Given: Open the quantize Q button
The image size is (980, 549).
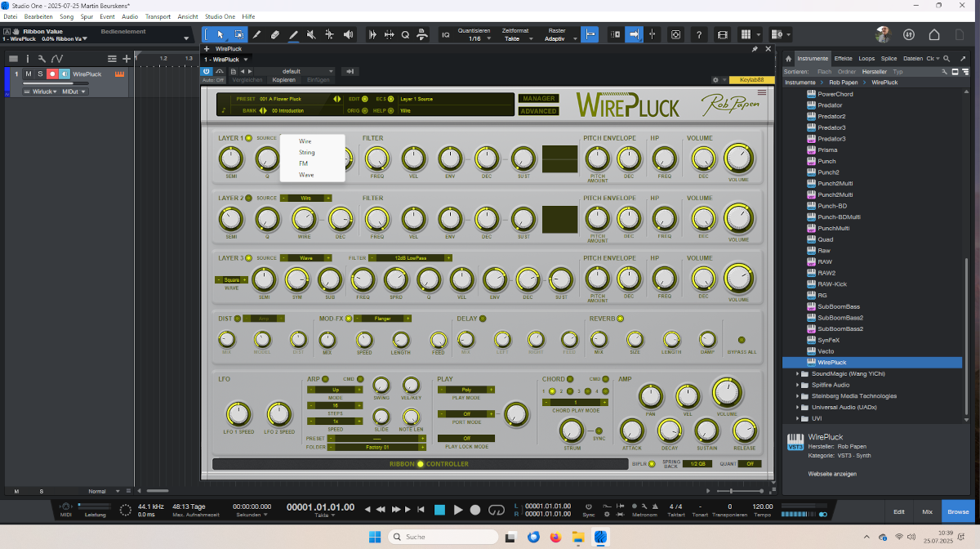Looking at the screenshot, I should pyautogui.click(x=405, y=34).
